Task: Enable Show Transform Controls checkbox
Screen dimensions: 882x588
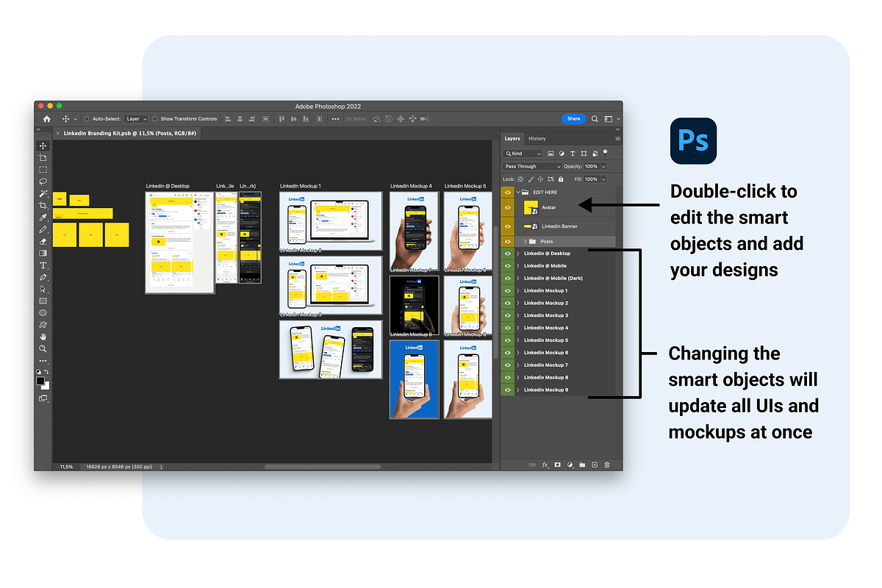Action: (155, 118)
